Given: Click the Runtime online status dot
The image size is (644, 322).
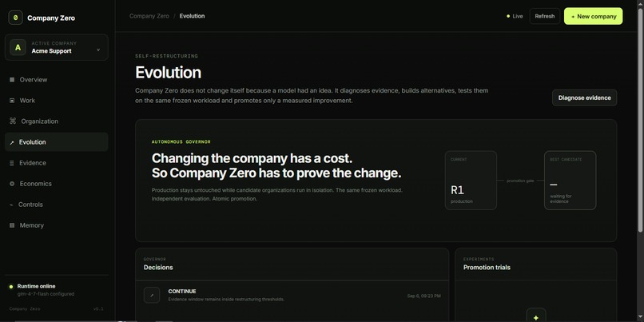Looking at the screenshot, I should point(11,287).
